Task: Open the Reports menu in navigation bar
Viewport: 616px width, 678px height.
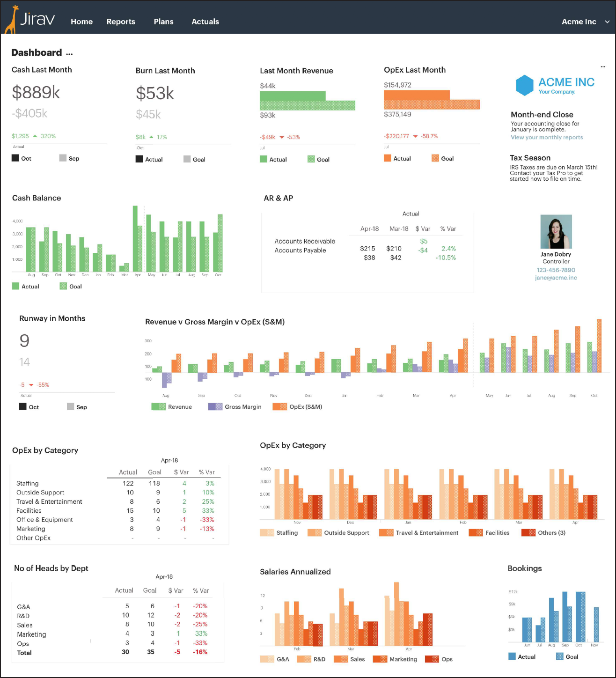Action: pos(121,22)
